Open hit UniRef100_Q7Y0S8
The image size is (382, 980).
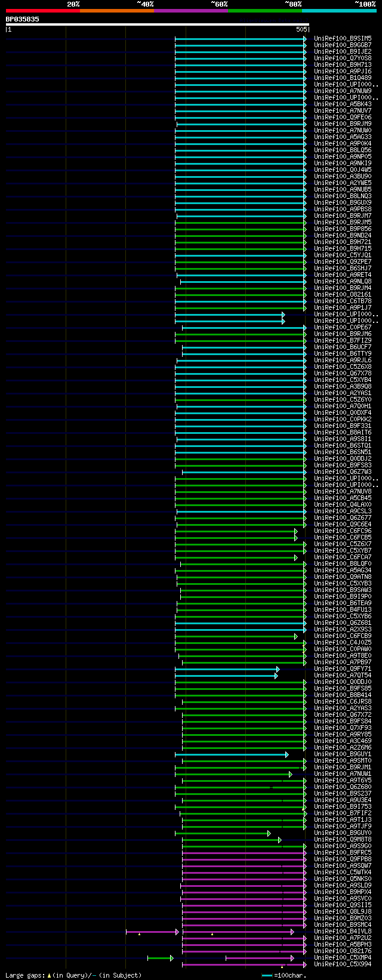tap(343, 58)
